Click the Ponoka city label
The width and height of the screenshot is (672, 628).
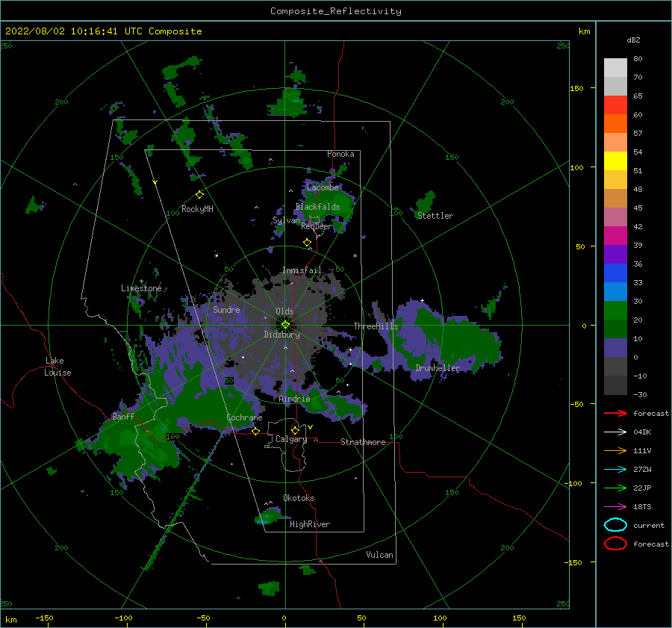340,154
